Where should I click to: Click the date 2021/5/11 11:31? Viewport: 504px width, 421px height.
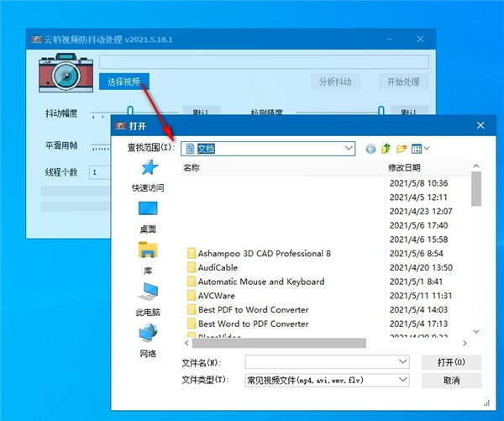(421, 296)
